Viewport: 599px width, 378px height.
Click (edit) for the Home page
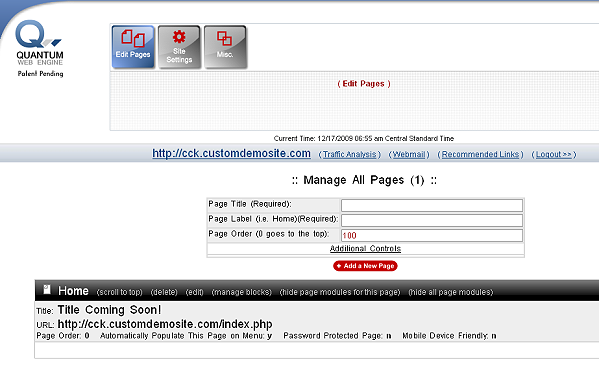[194, 292]
